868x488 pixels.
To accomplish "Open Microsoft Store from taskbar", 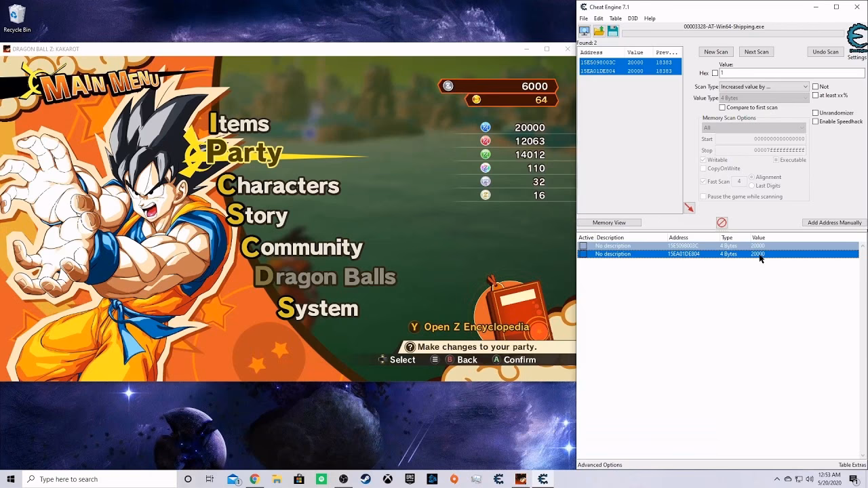I will (x=299, y=479).
